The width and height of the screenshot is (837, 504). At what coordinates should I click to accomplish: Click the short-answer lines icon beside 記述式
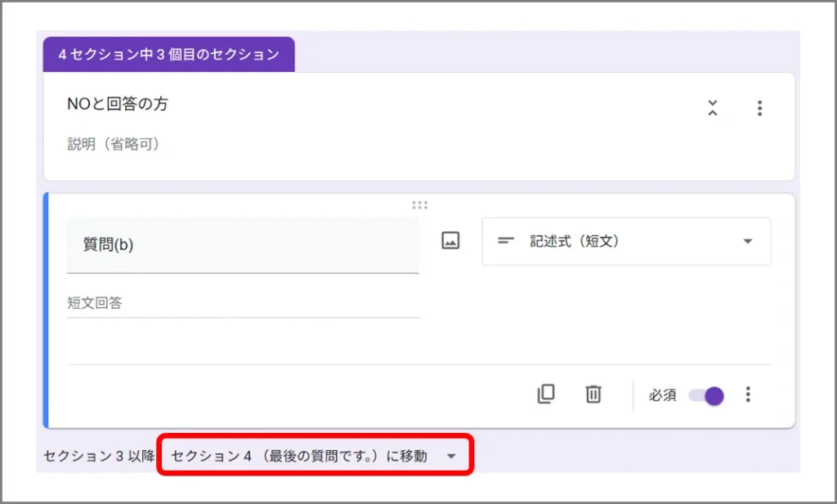(507, 241)
